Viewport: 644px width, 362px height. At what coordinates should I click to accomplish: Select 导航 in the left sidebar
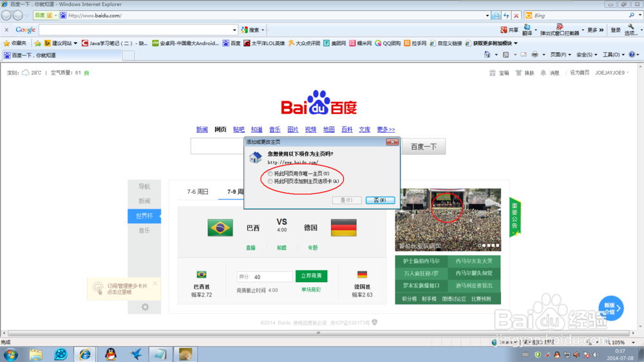[x=144, y=187]
